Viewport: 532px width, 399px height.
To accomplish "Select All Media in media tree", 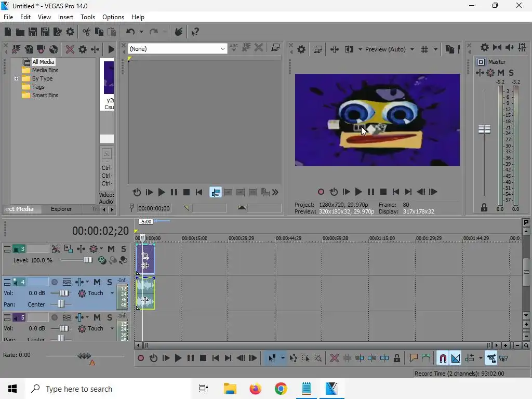I will coord(43,62).
